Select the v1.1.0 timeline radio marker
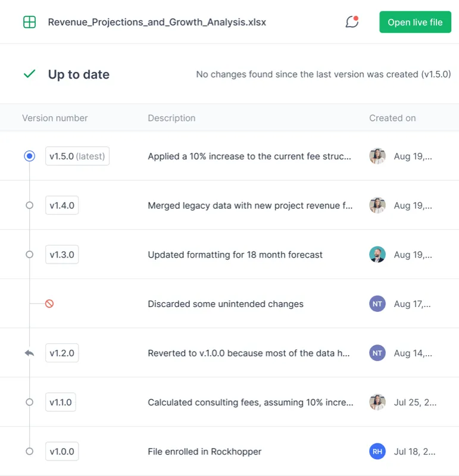The width and height of the screenshot is (459, 476). click(x=29, y=402)
